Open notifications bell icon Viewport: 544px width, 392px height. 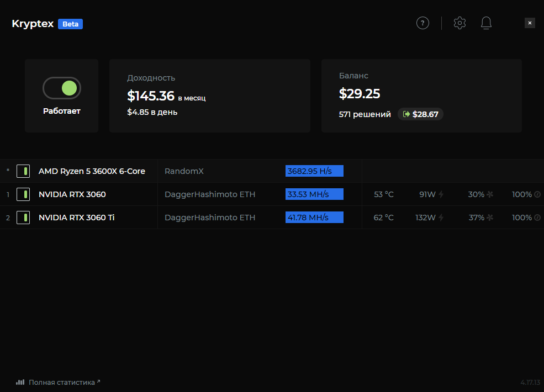point(486,23)
